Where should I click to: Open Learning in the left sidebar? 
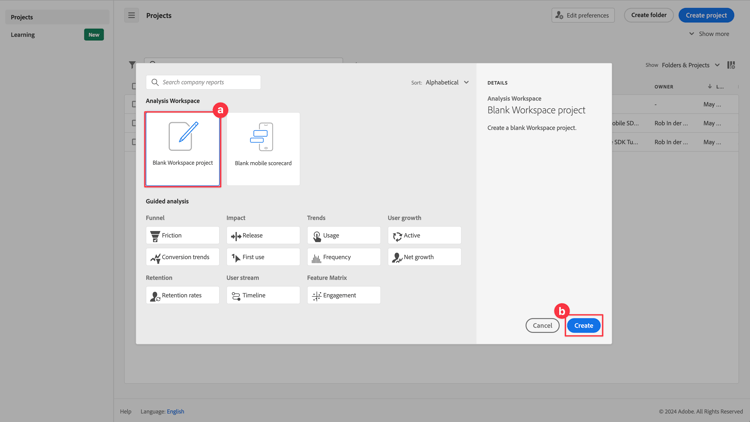point(23,35)
